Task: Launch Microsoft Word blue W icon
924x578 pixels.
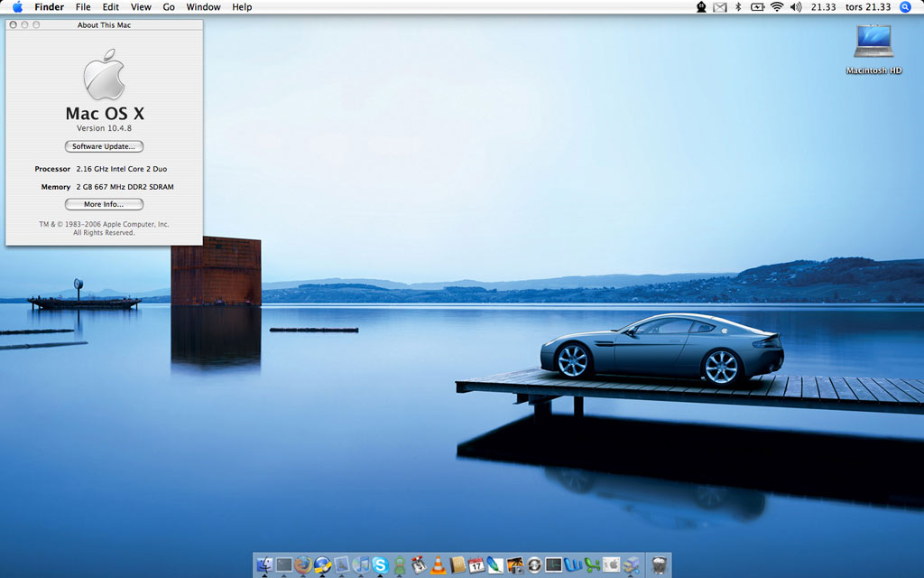Action: click(573, 565)
